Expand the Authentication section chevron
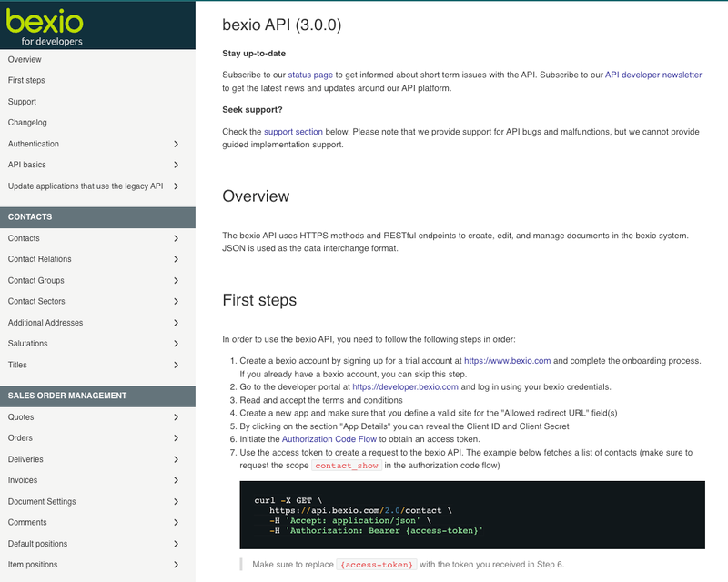 176,144
